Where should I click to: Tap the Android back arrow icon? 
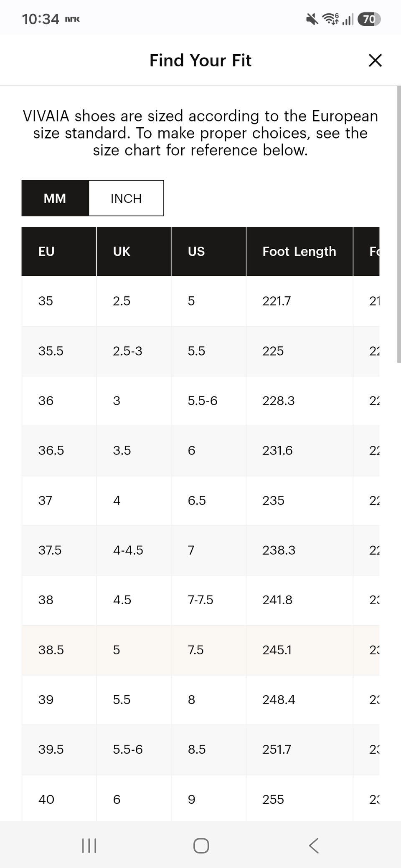pos(314,845)
